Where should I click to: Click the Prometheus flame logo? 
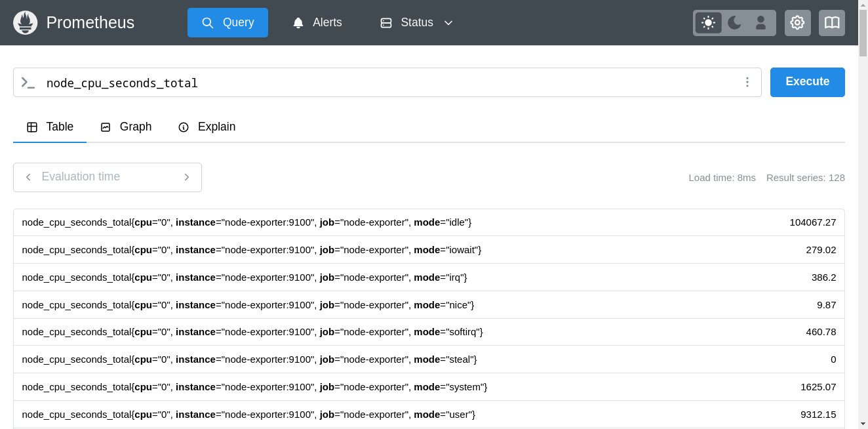pyautogui.click(x=26, y=23)
